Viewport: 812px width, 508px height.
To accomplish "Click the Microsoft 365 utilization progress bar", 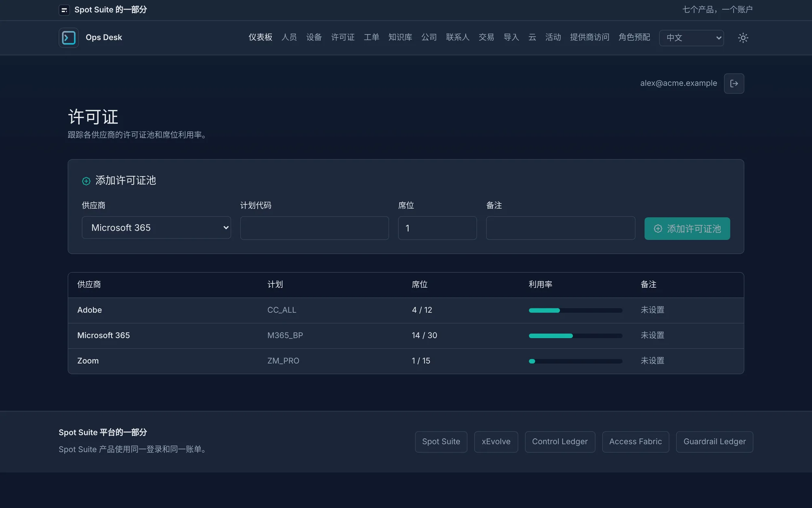I will pos(575,336).
